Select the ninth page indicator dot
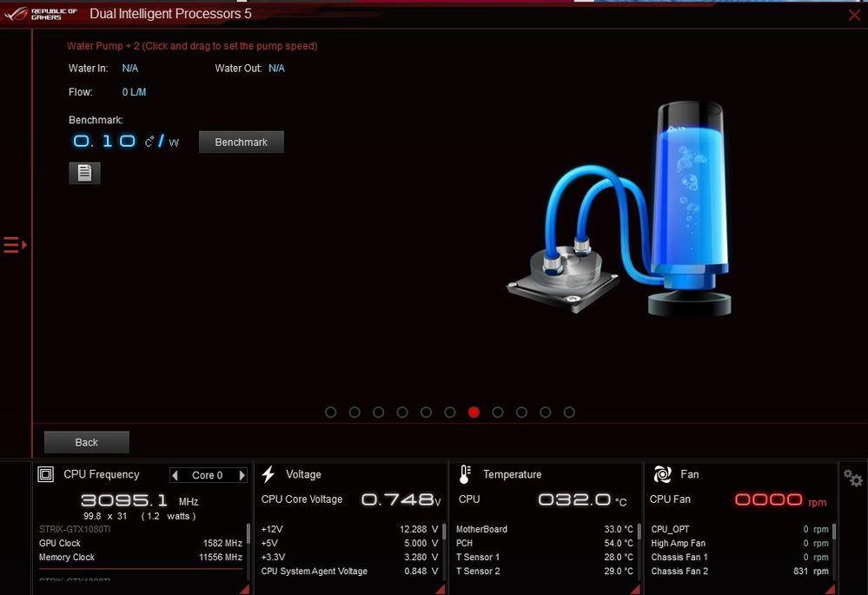The width and height of the screenshot is (868, 595). pyautogui.click(x=521, y=413)
